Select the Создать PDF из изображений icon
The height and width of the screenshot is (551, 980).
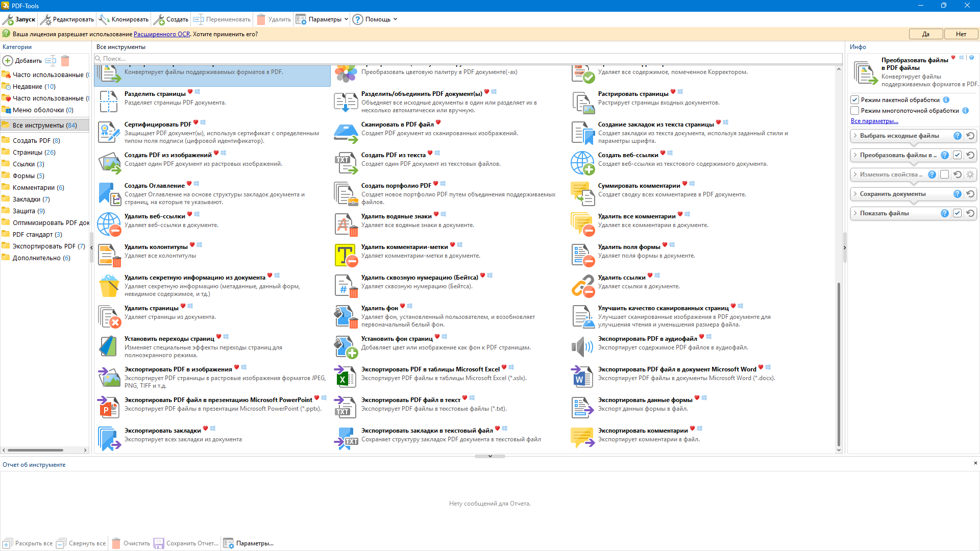(x=109, y=162)
